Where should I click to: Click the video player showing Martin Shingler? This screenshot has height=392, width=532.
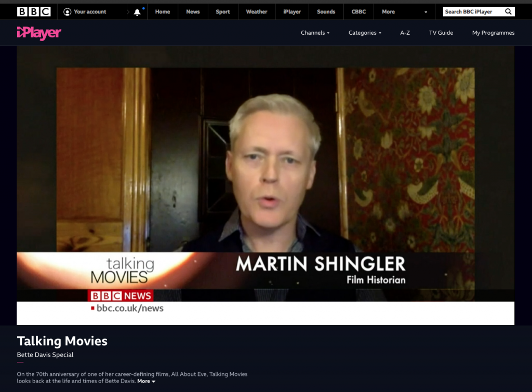coord(265,185)
